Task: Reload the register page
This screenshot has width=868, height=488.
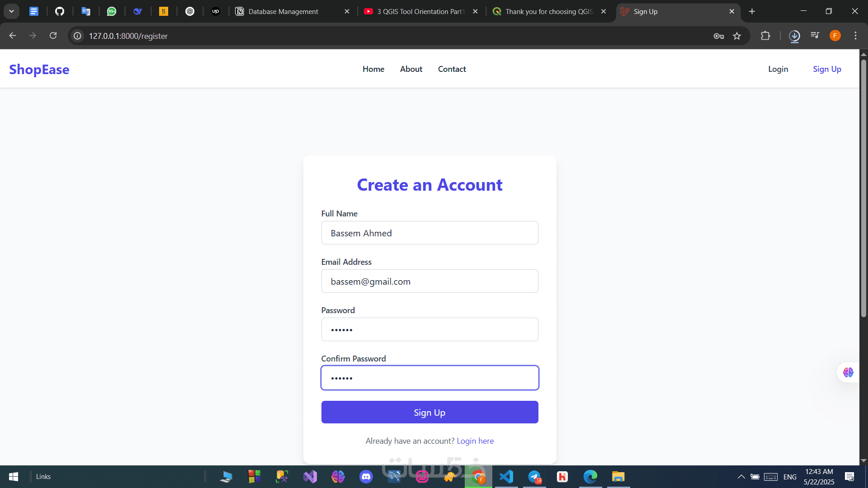Action: tap(53, 36)
